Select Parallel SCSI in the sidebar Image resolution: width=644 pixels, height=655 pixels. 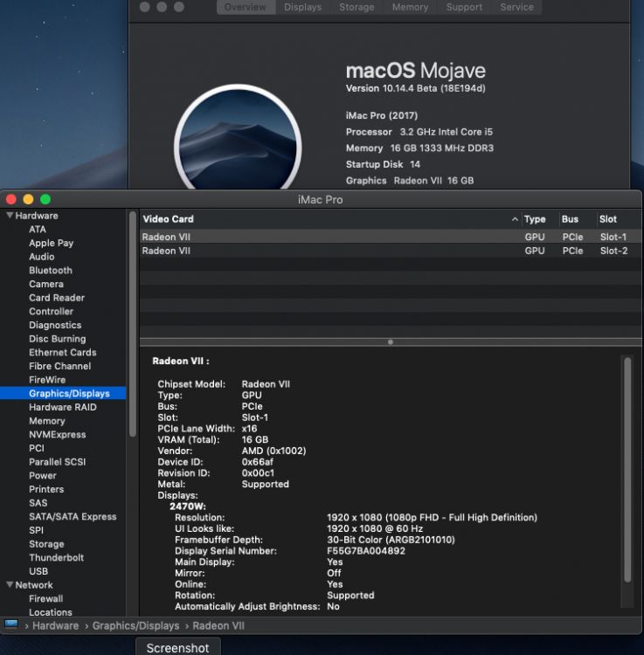point(58,462)
